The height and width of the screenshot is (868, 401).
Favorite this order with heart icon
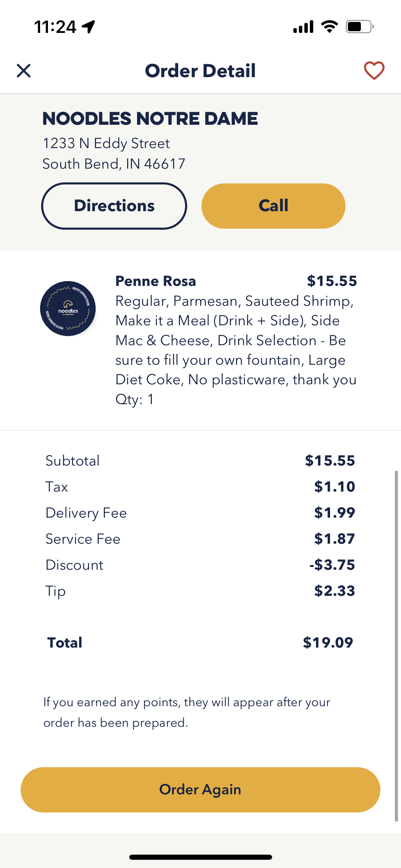(x=374, y=71)
